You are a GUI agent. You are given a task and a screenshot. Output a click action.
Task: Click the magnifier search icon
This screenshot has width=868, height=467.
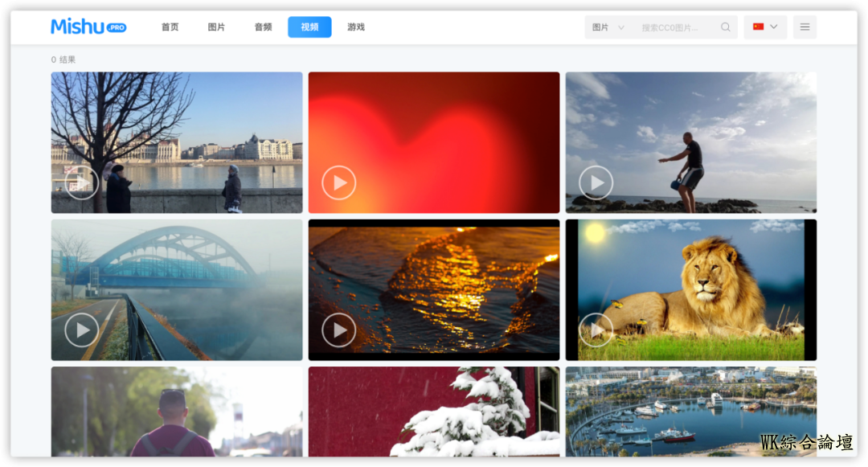pos(725,27)
